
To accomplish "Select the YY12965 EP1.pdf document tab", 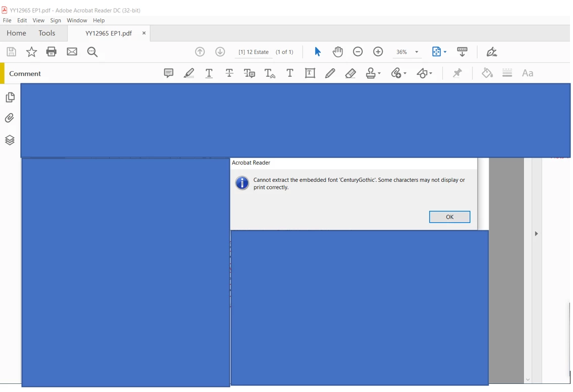I will click(109, 33).
